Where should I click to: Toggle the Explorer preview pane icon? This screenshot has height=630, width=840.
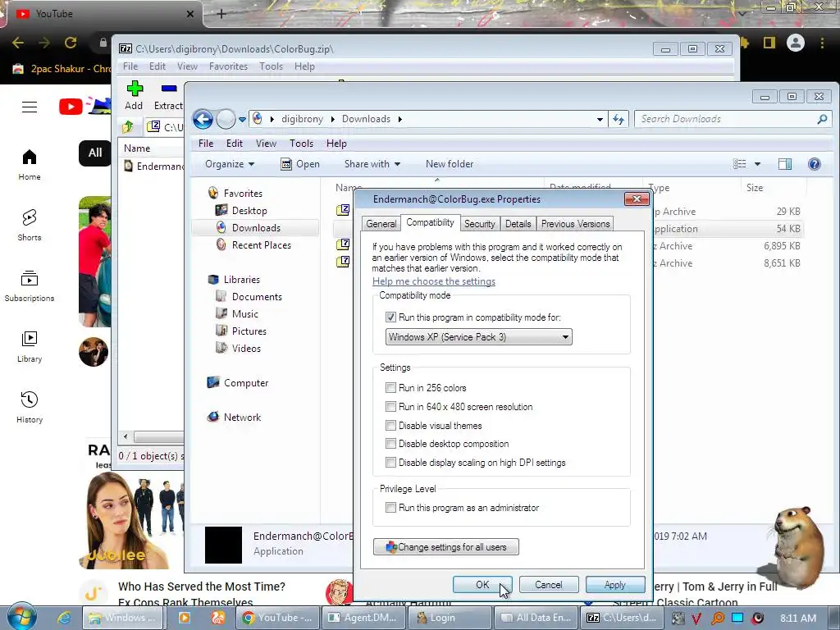(785, 164)
